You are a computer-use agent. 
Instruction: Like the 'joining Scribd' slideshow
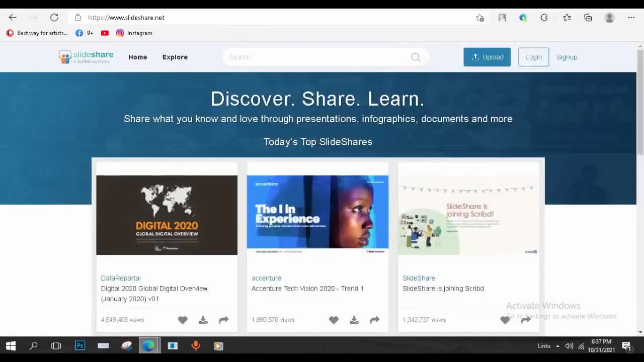pyautogui.click(x=505, y=320)
